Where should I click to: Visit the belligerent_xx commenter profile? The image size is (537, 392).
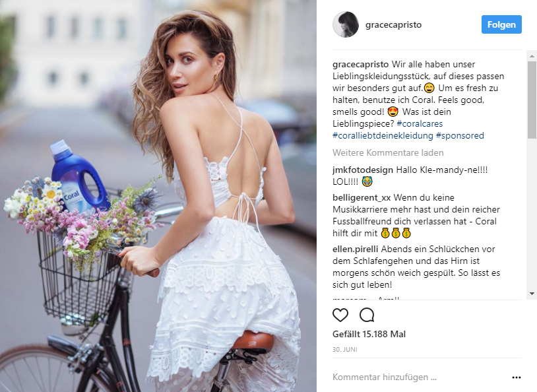[362, 198]
